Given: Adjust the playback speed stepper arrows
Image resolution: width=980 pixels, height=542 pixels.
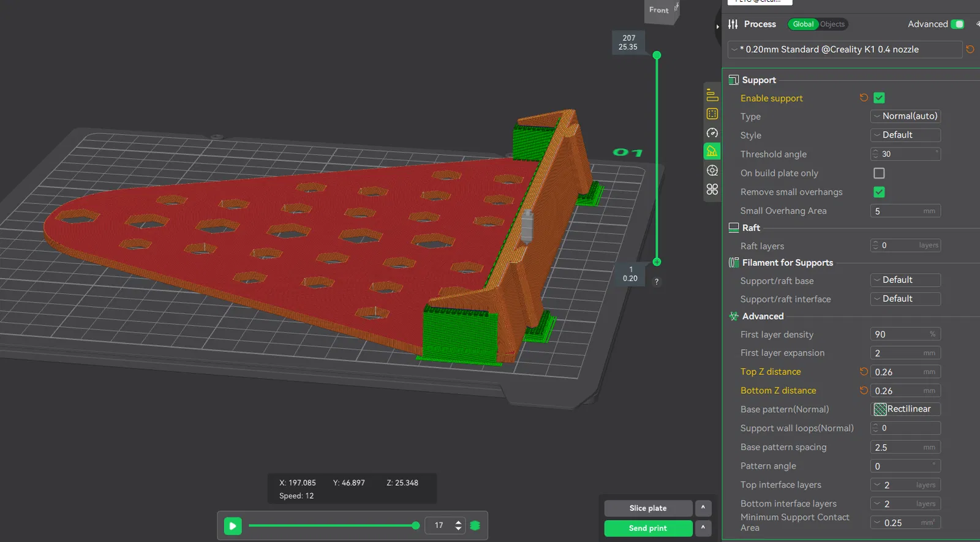Looking at the screenshot, I should click(x=458, y=525).
